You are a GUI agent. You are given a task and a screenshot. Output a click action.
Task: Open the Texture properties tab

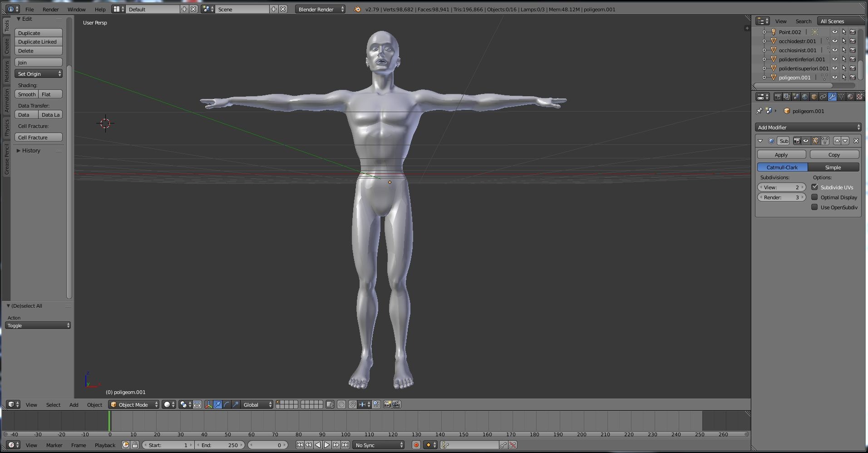tap(859, 97)
